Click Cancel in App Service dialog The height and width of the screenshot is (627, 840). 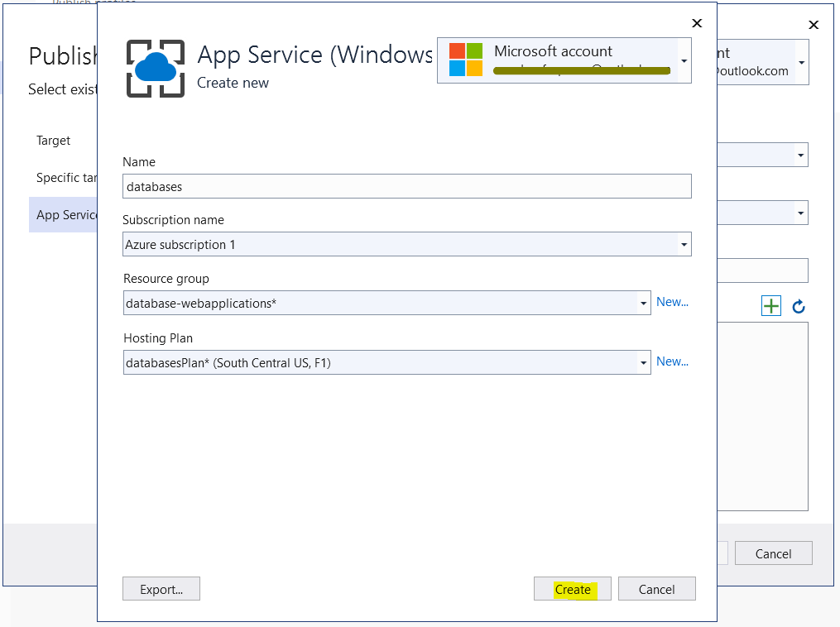coord(657,589)
